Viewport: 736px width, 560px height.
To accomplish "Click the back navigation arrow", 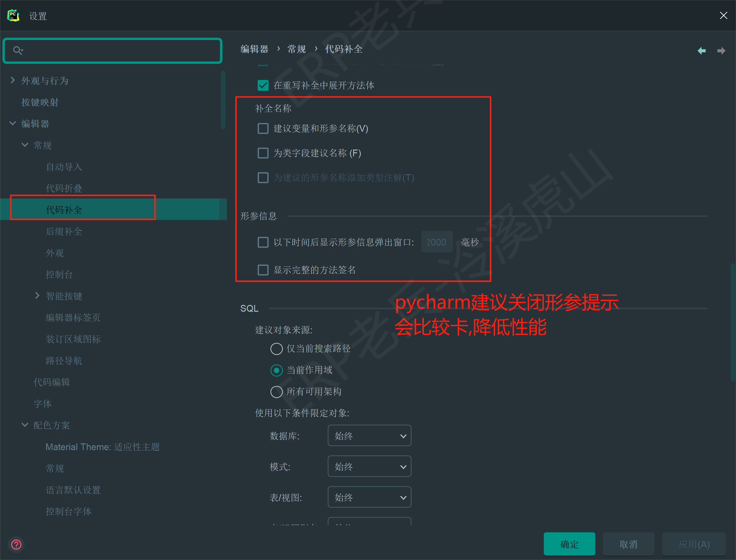I will click(701, 51).
